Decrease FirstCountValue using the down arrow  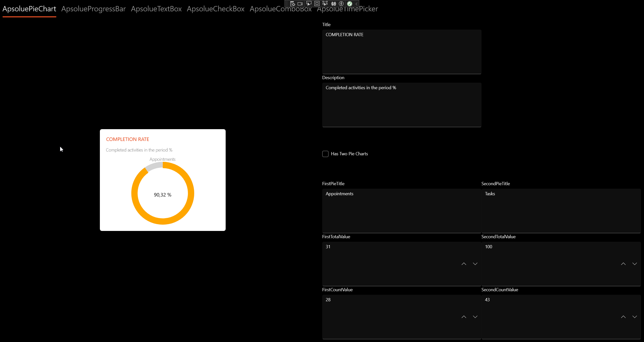pos(475,317)
